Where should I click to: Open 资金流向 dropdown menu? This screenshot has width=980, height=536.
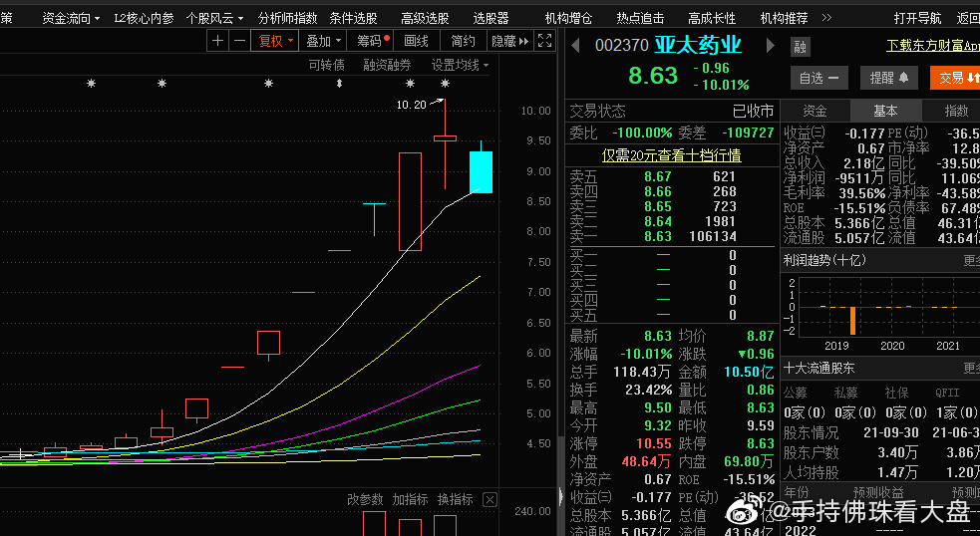click(71, 18)
